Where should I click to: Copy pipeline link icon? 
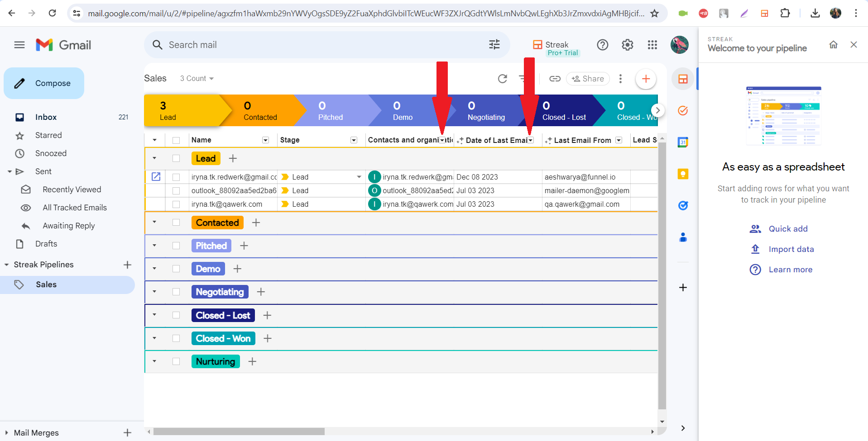click(x=555, y=79)
